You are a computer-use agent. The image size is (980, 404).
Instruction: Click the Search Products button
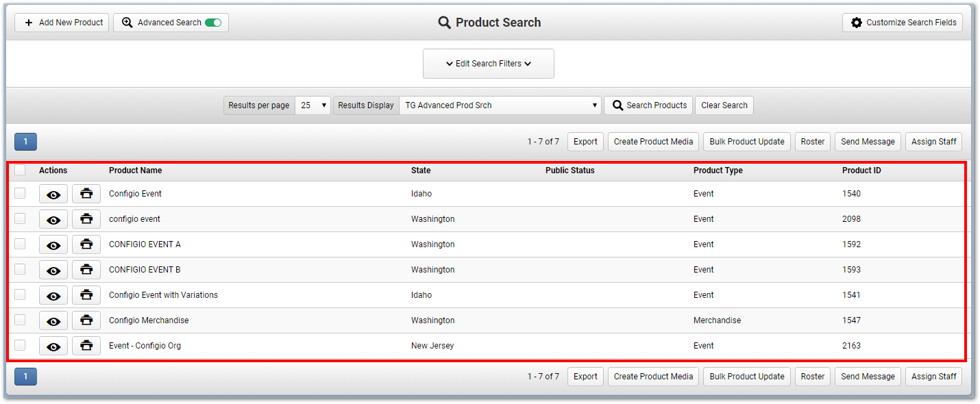(648, 105)
